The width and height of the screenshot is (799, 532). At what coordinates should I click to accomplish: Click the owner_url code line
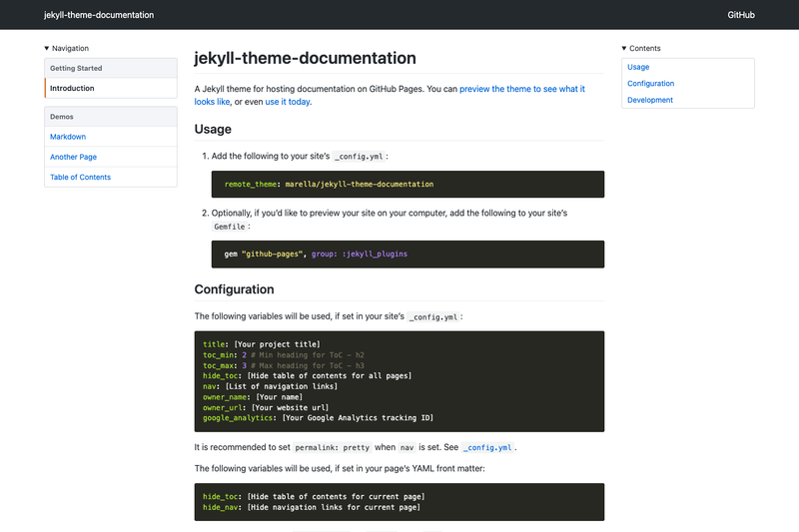click(266, 408)
